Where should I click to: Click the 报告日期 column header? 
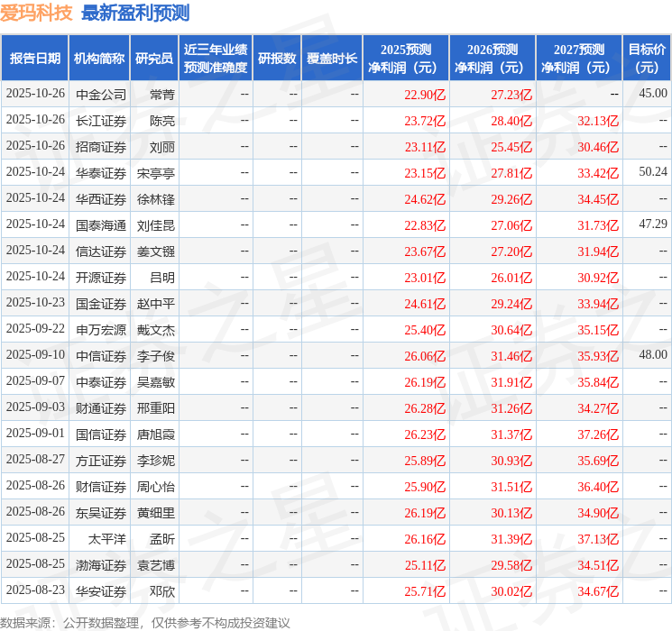(35, 58)
